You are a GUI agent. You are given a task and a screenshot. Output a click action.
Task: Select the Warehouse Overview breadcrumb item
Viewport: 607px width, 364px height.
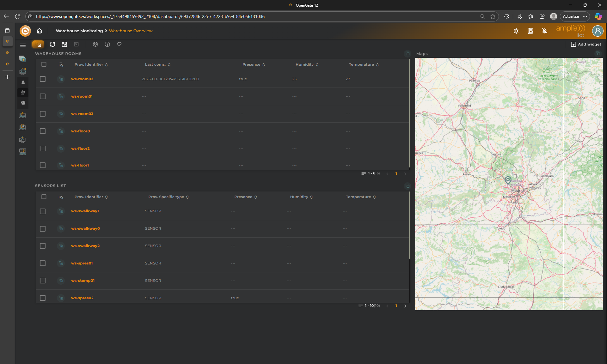(131, 31)
